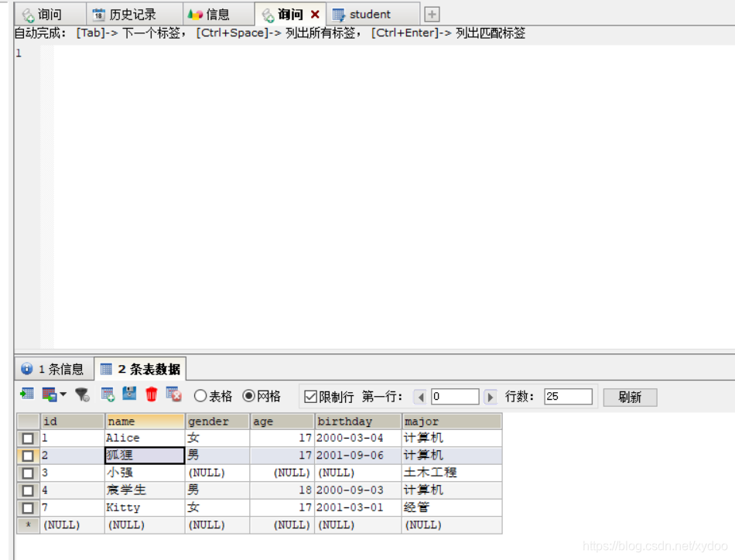Click the red trash delete rows icon
The width and height of the screenshot is (735, 560).
pos(151,394)
